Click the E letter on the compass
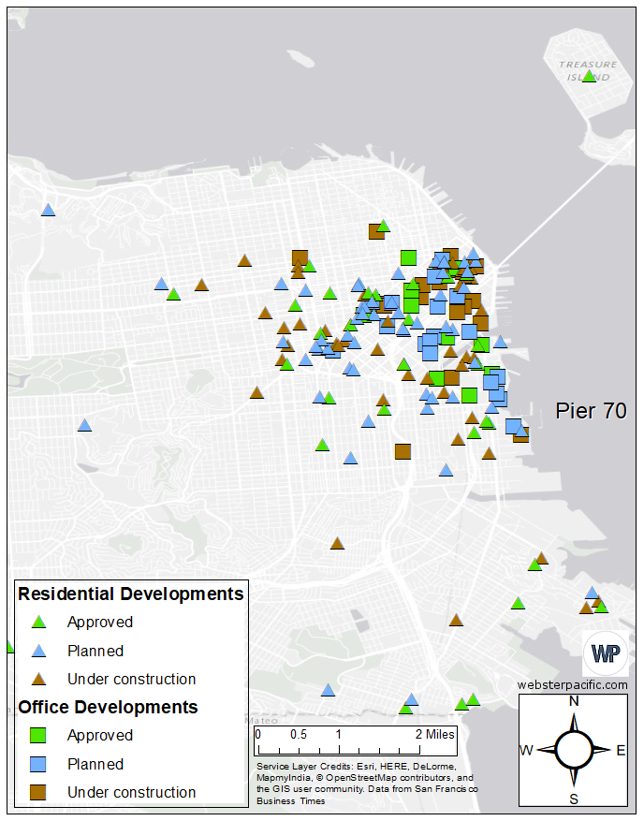644x821 pixels. tap(621, 750)
